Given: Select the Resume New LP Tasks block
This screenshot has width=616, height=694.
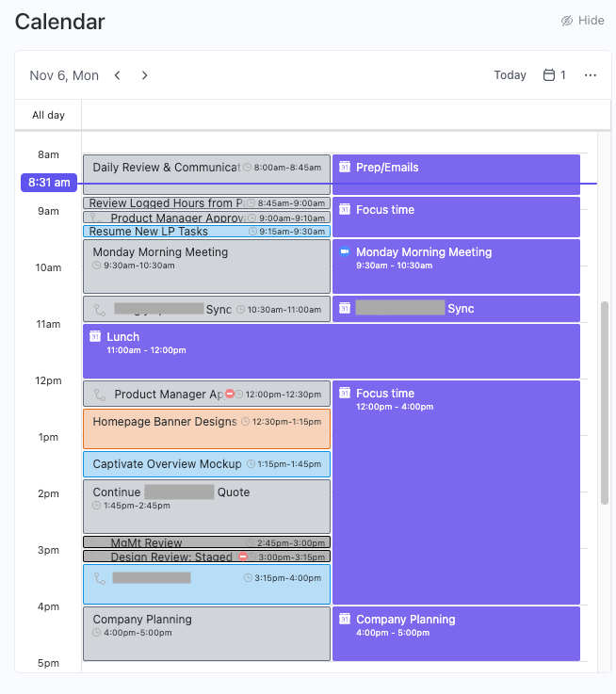Looking at the screenshot, I should (x=149, y=232).
